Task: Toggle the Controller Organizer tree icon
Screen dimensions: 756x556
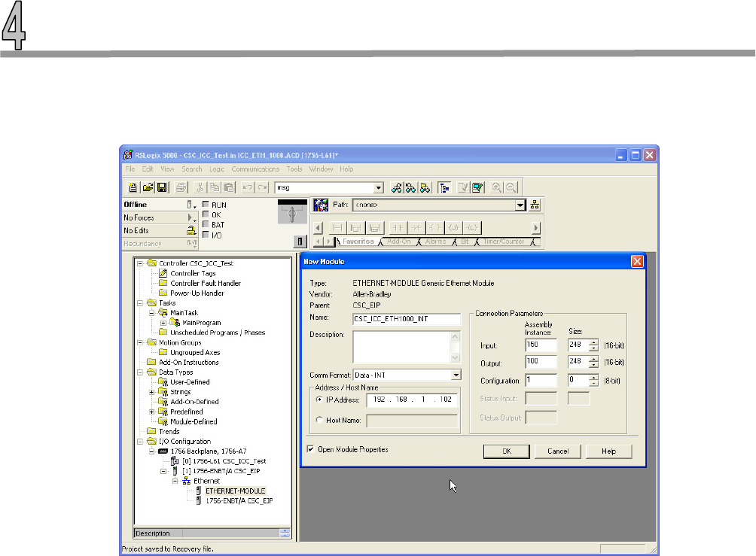Action: point(444,188)
